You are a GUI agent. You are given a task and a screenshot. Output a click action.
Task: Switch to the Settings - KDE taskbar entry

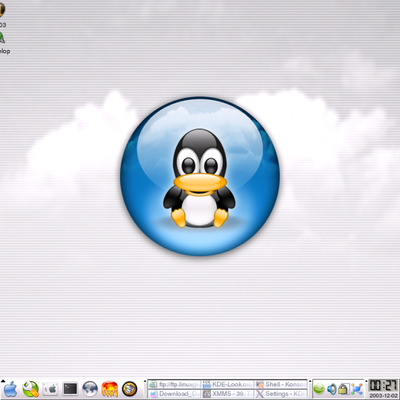coord(281,394)
